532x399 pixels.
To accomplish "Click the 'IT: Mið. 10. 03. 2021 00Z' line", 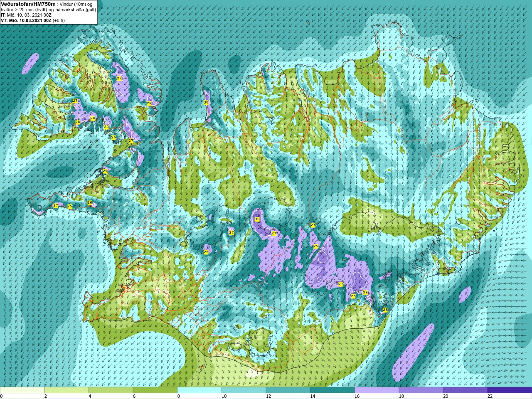I will click(26, 15).
